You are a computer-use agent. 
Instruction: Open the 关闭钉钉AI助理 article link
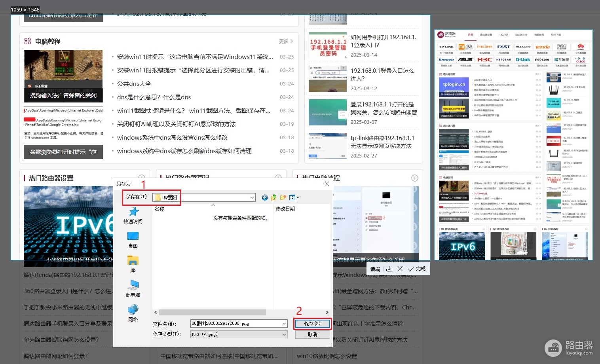pos(177,124)
